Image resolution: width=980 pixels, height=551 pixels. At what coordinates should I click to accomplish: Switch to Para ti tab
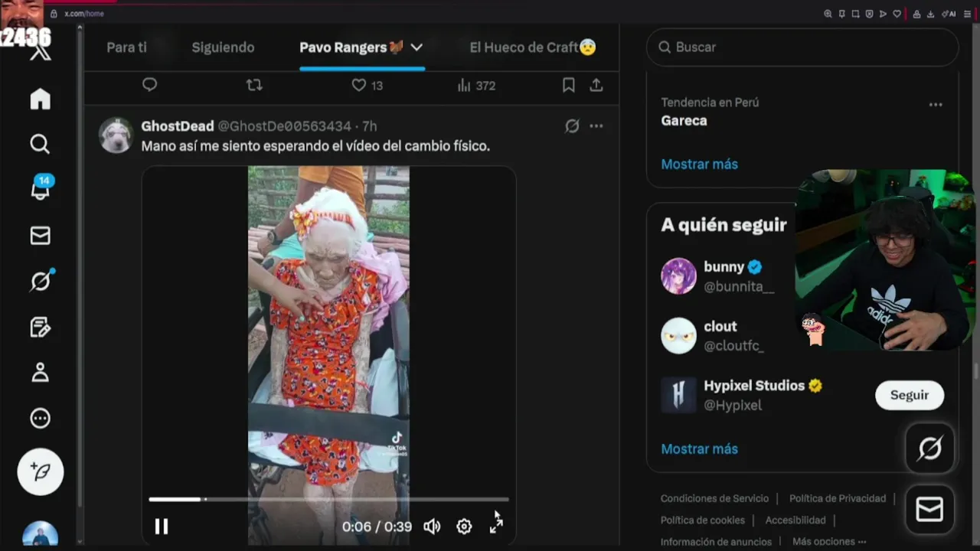[x=126, y=47]
